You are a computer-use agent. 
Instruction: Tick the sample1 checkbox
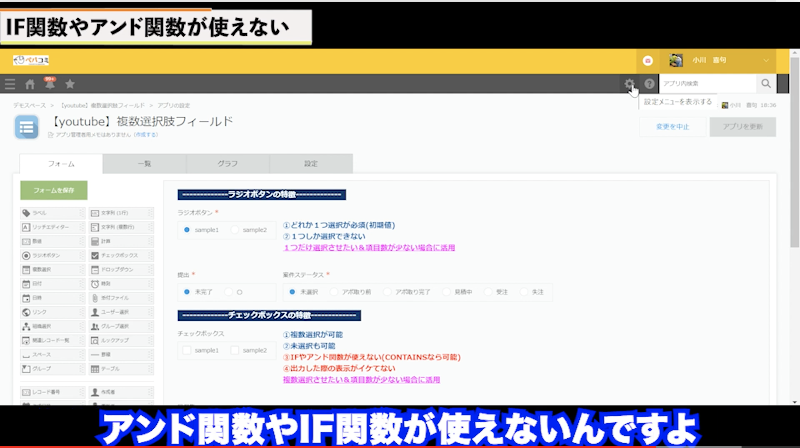187,351
